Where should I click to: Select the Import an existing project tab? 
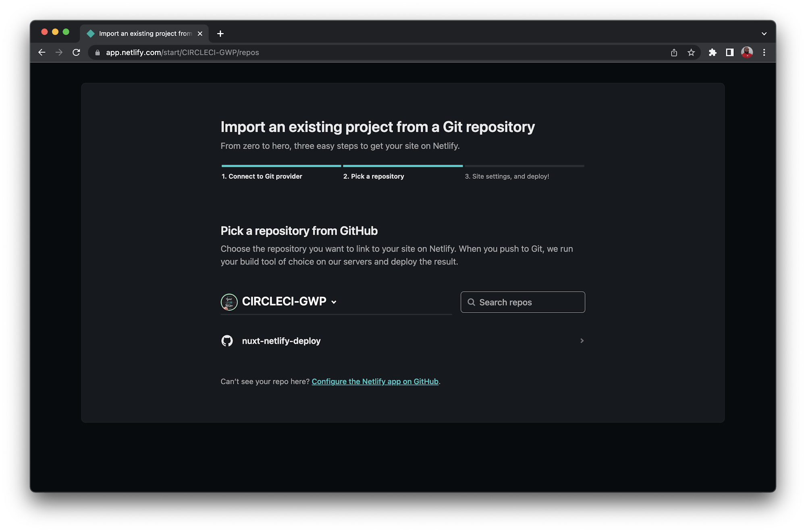click(143, 33)
